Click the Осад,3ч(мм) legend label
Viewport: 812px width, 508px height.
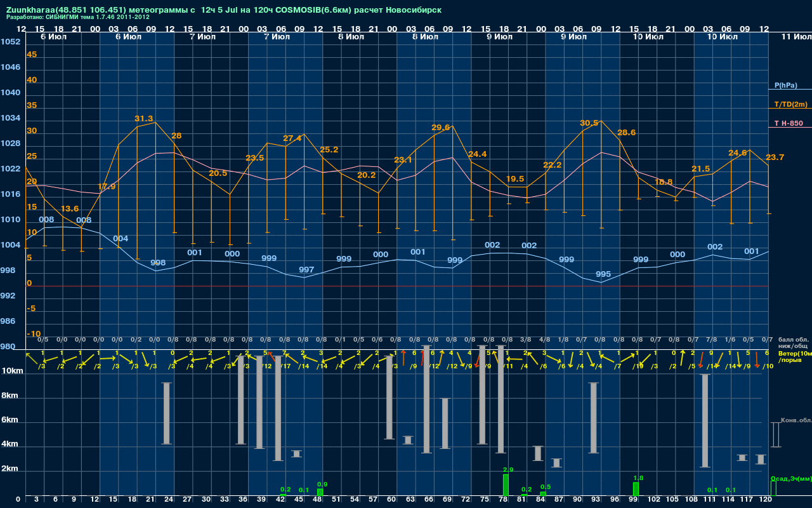pos(790,478)
